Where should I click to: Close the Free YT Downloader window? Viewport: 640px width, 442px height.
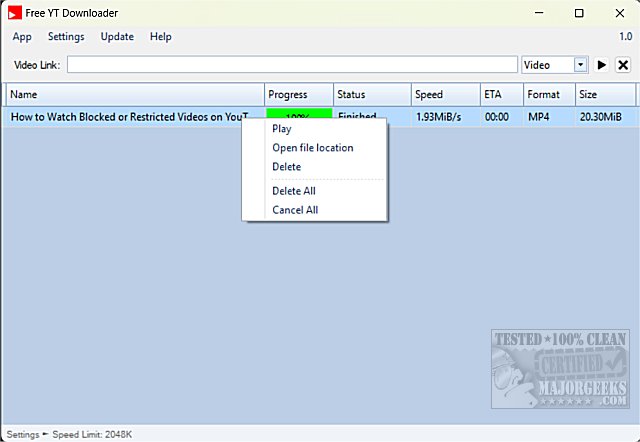click(620, 13)
